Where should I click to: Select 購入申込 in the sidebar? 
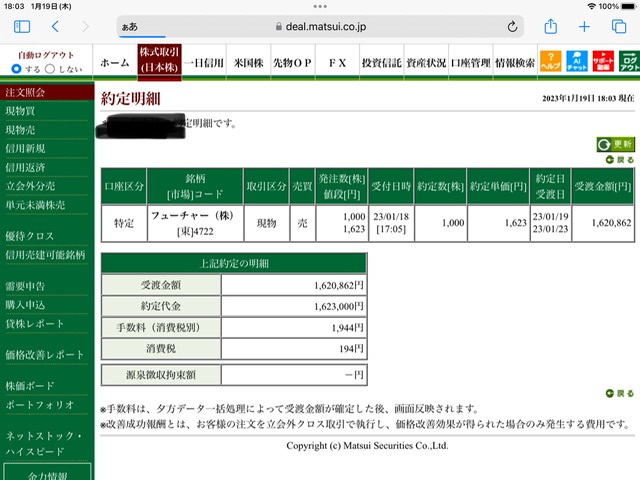click(x=25, y=305)
